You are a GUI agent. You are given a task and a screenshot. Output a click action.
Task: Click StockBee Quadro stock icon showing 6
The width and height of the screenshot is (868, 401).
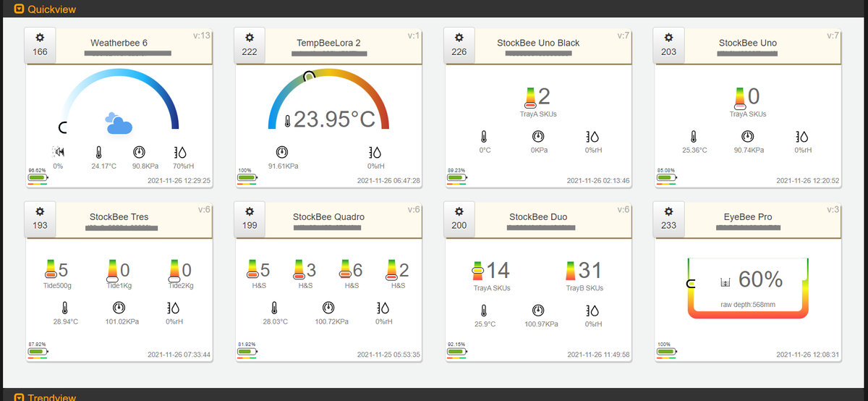[x=345, y=270]
